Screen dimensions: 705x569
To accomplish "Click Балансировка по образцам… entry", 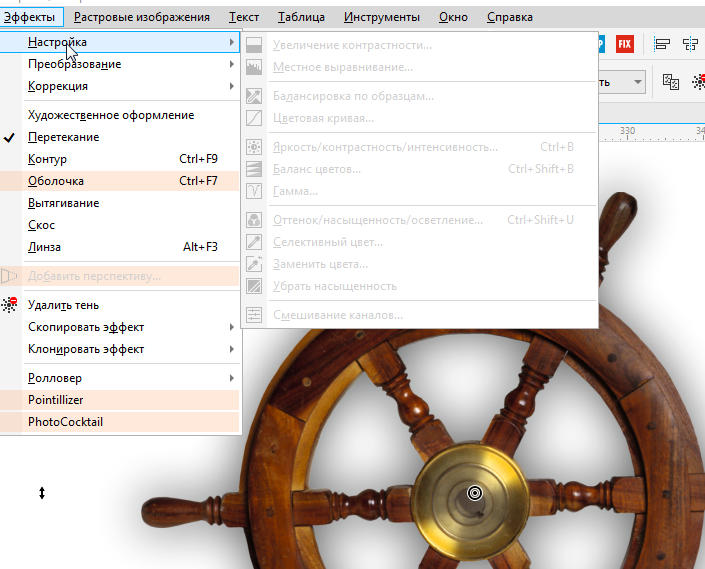I will click(419, 96).
